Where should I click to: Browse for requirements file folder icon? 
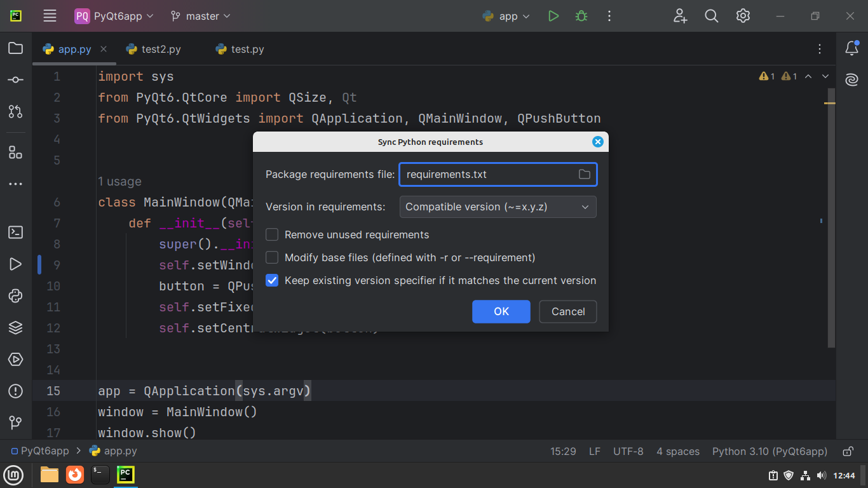click(585, 174)
